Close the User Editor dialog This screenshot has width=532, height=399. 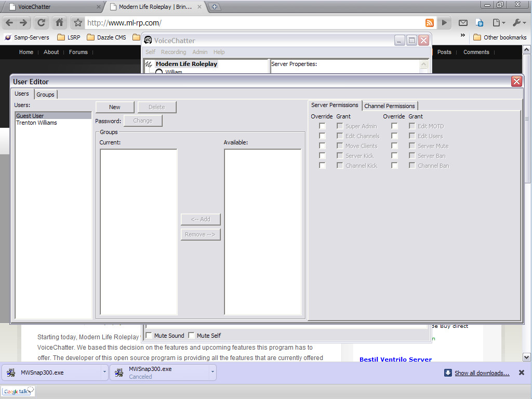coord(516,82)
